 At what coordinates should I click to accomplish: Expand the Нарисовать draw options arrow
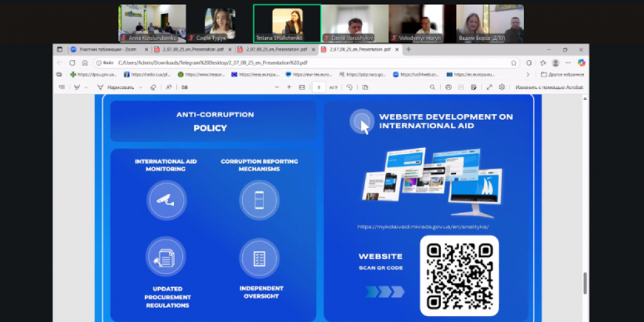(x=139, y=87)
